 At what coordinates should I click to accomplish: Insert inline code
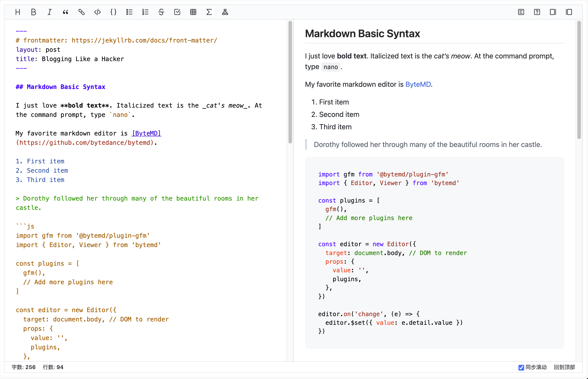(x=97, y=12)
